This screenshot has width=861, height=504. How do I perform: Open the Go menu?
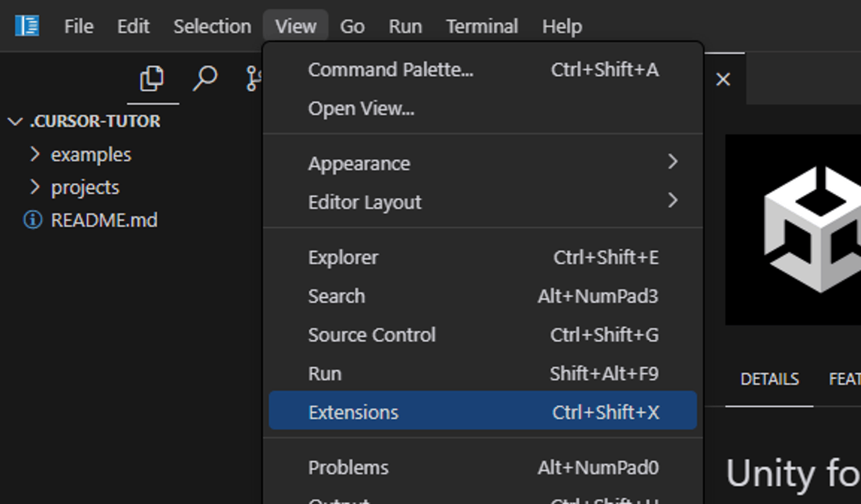tap(352, 26)
